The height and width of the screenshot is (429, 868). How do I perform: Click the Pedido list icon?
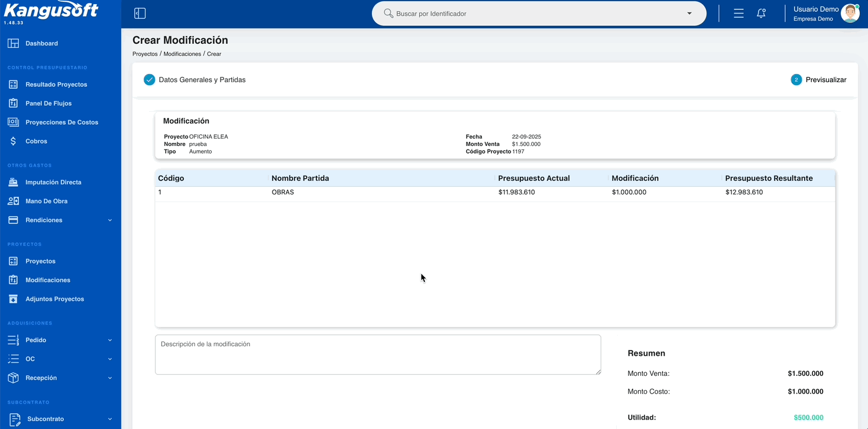tap(13, 340)
